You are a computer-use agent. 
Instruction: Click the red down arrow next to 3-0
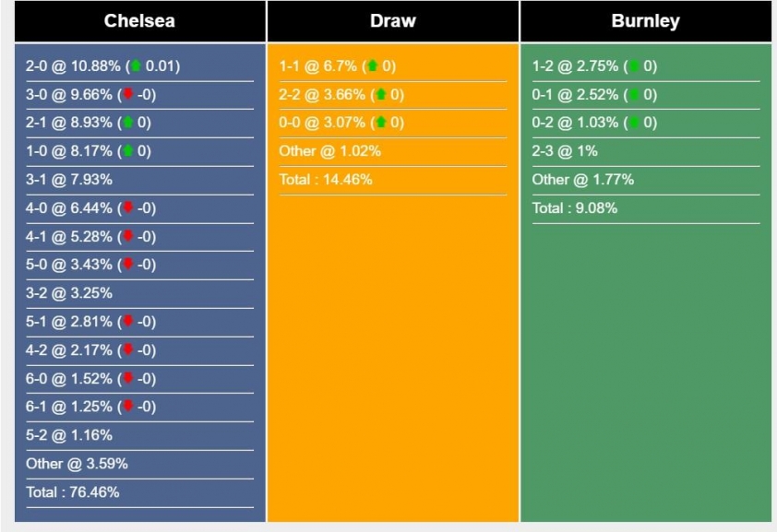128,95
